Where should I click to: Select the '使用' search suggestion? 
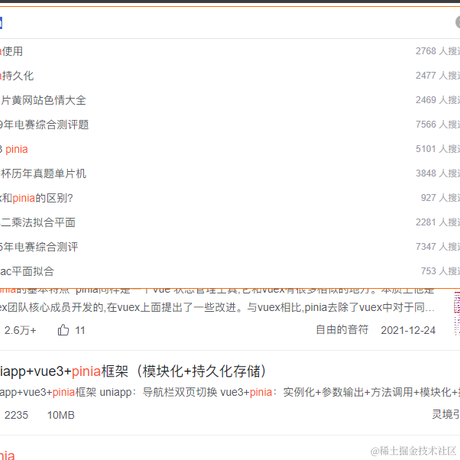[11, 51]
